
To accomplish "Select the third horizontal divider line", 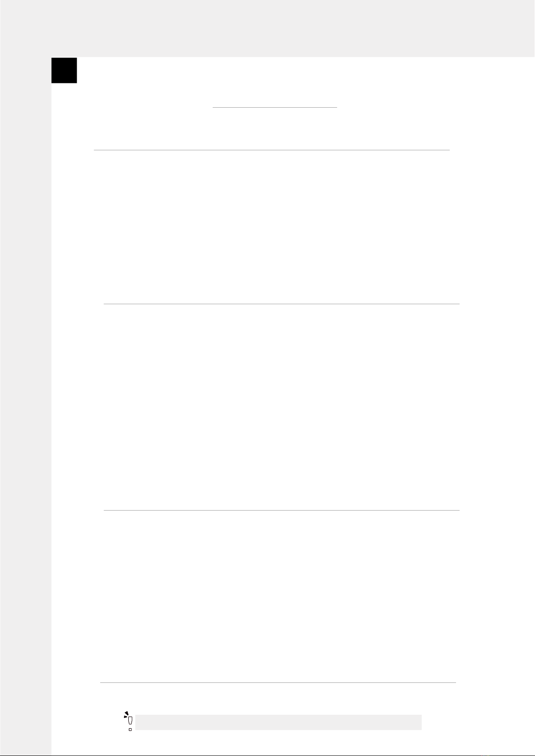I will (281, 510).
